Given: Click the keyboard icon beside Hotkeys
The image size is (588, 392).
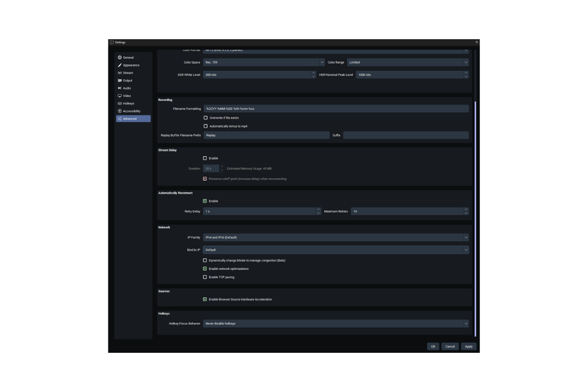Looking at the screenshot, I should (120, 103).
